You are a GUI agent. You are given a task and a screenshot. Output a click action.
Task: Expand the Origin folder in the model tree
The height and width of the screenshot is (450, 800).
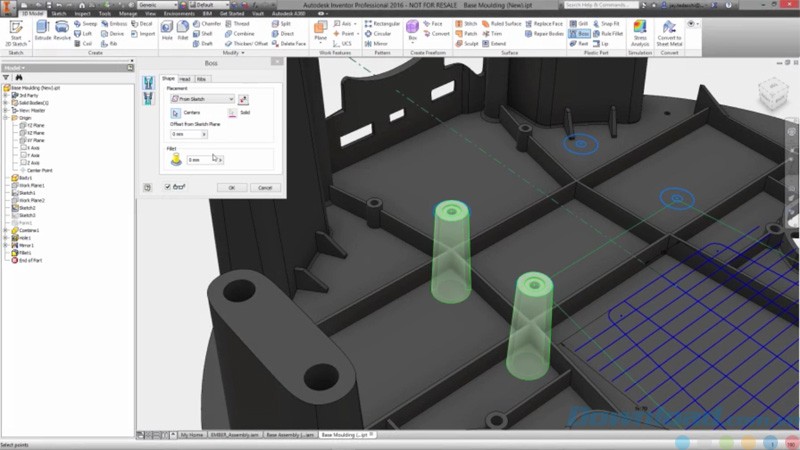click(6, 117)
